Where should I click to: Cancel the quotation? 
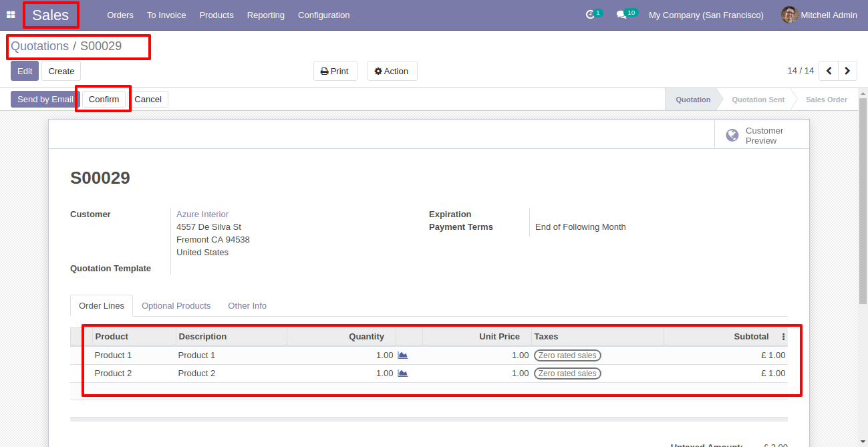click(x=148, y=100)
